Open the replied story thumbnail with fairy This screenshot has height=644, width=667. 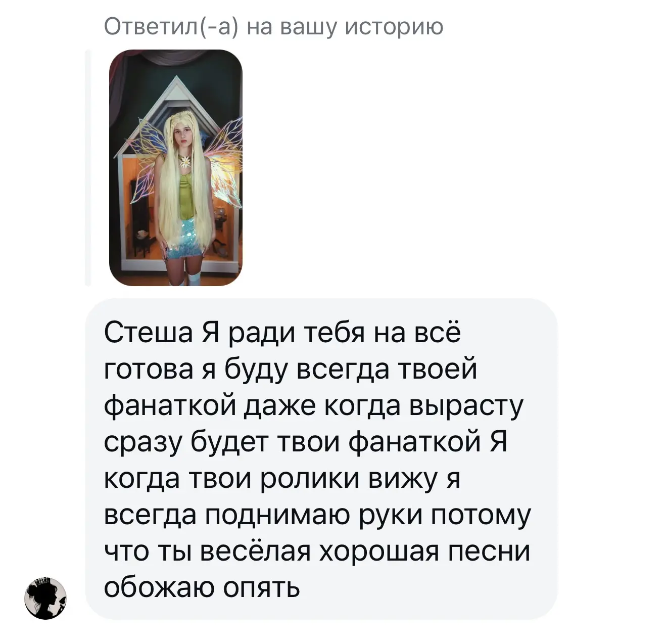click(175, 168)
